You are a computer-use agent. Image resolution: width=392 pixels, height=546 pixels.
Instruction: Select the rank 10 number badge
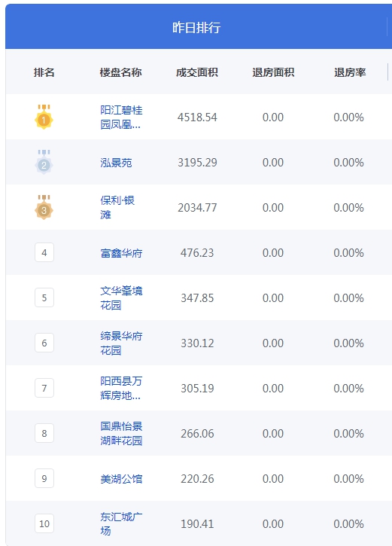[44, 523]
